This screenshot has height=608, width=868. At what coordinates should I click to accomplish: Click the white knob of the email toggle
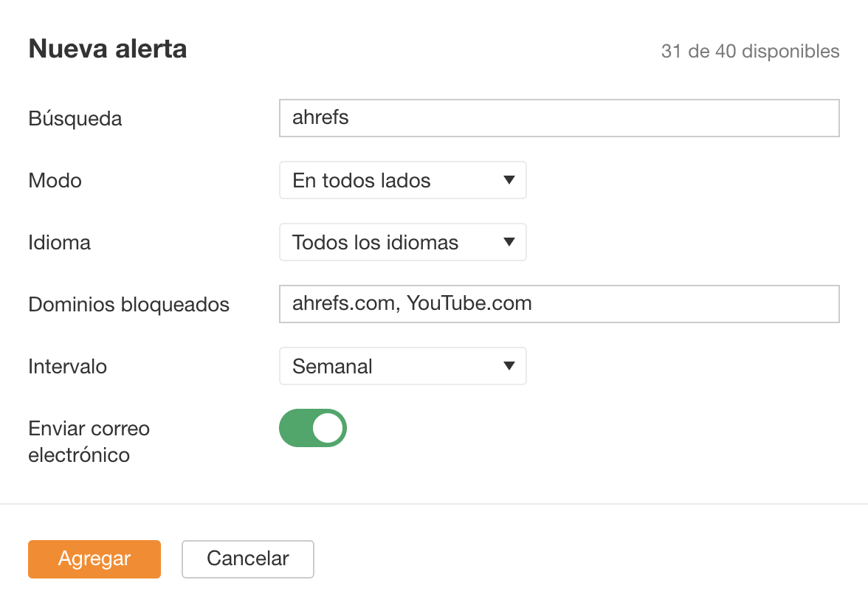[x=328, y=428]
